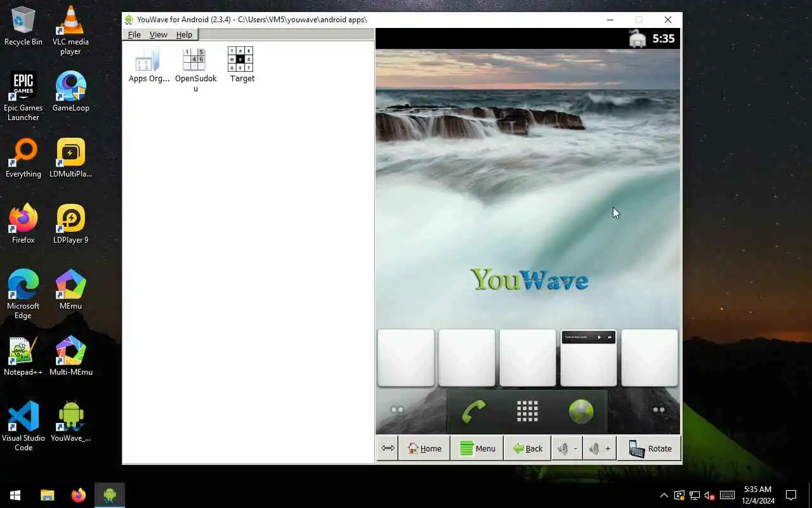
Task: Open the Epic Games Launcher shortcut
Action: (23, 96)
